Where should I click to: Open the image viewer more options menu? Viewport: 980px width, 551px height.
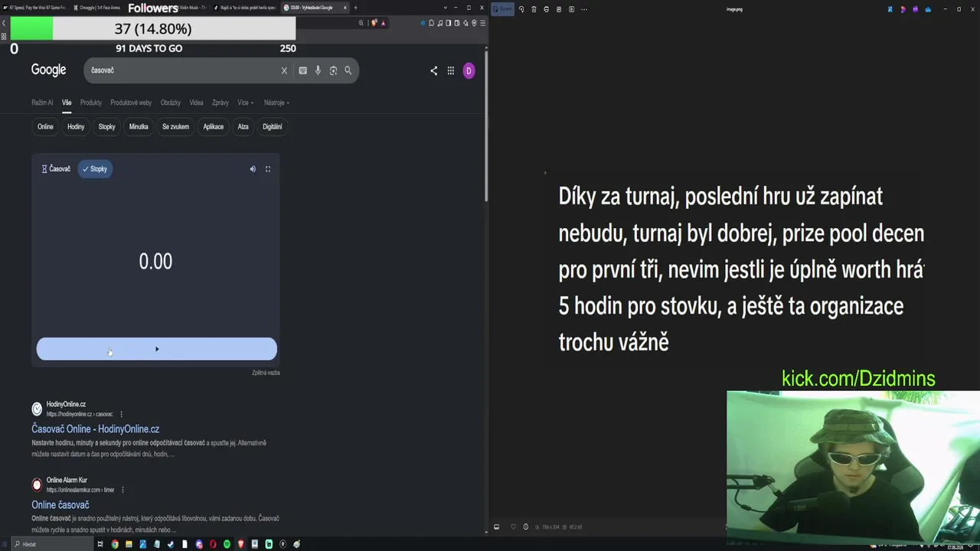(x=584, y=9)
